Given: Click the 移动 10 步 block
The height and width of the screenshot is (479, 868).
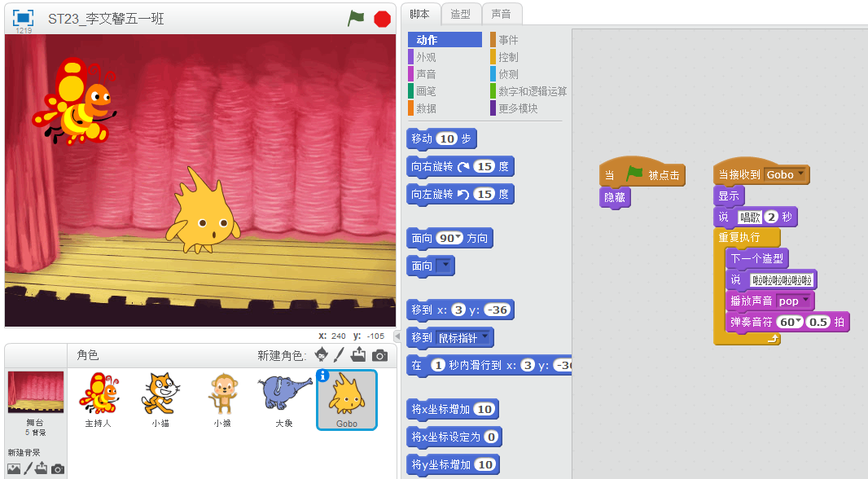Looking at the screenshot, I should (x=441, y=139).
